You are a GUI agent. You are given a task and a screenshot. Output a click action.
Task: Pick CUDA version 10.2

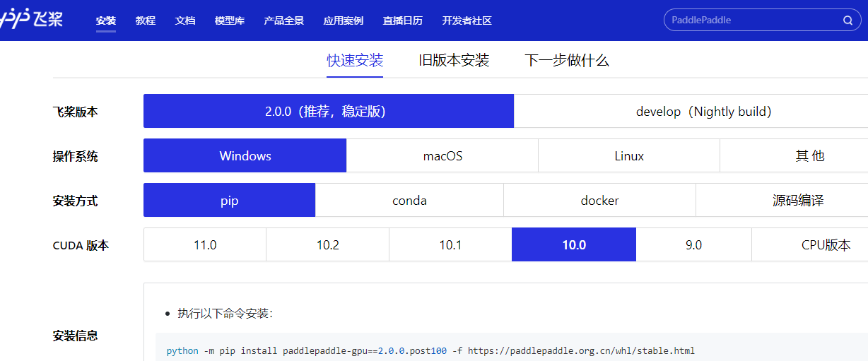pos(328,244)
